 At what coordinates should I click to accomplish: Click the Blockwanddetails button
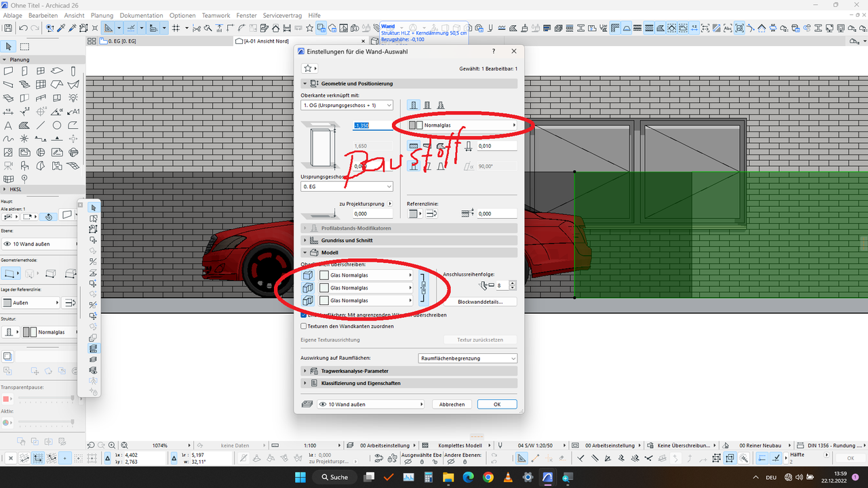(x=480, y=302)
